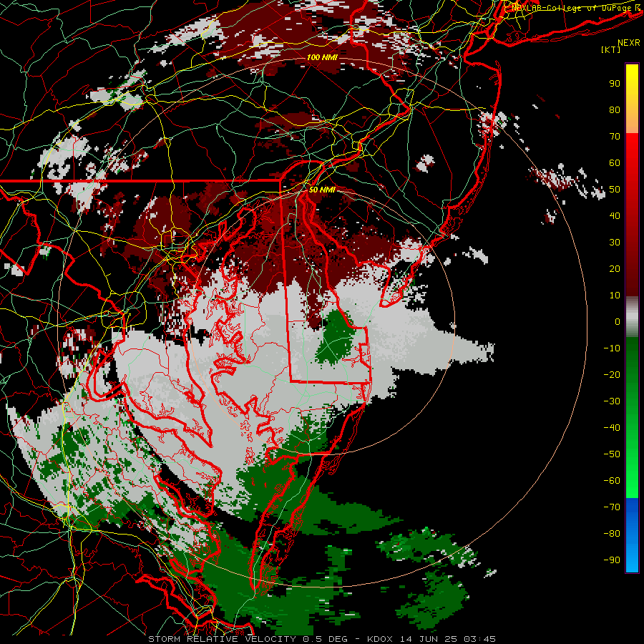Click the 20 value on the velocity scale

point(615,268)
